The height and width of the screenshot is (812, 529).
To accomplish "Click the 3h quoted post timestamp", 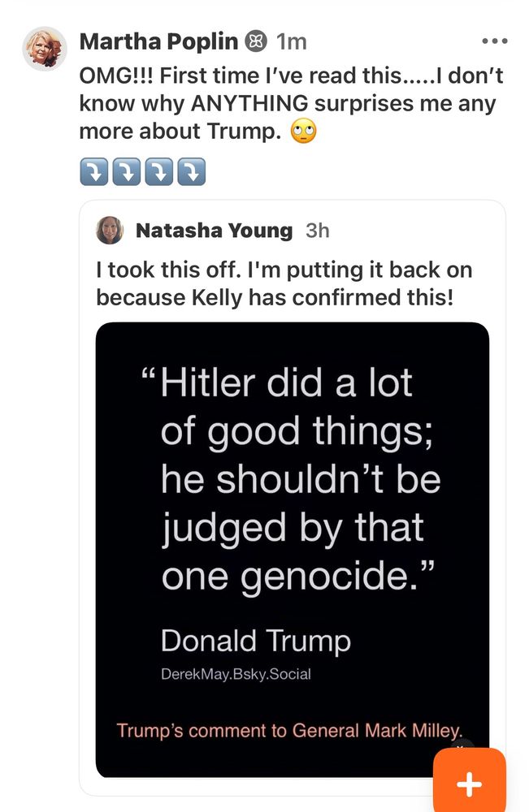I will 318,231.
